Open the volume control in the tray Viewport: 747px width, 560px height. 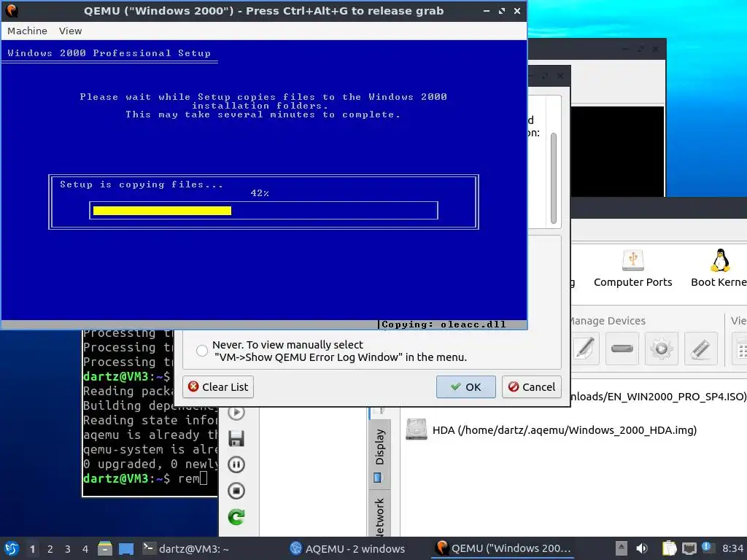click(x=642, y=548)
